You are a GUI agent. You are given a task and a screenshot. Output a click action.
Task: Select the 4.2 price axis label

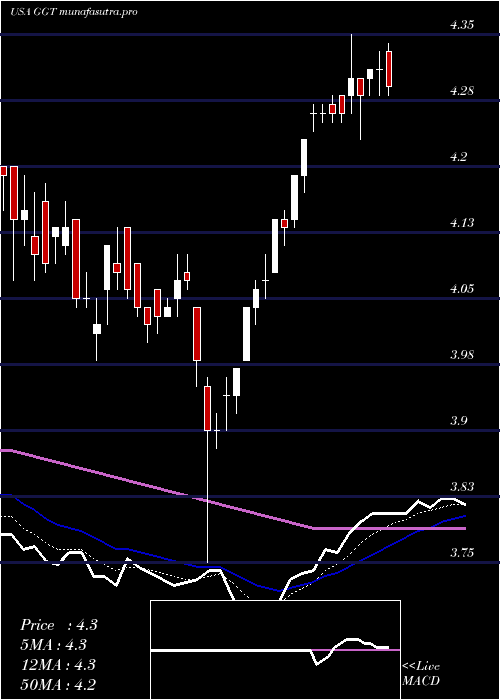458,157
